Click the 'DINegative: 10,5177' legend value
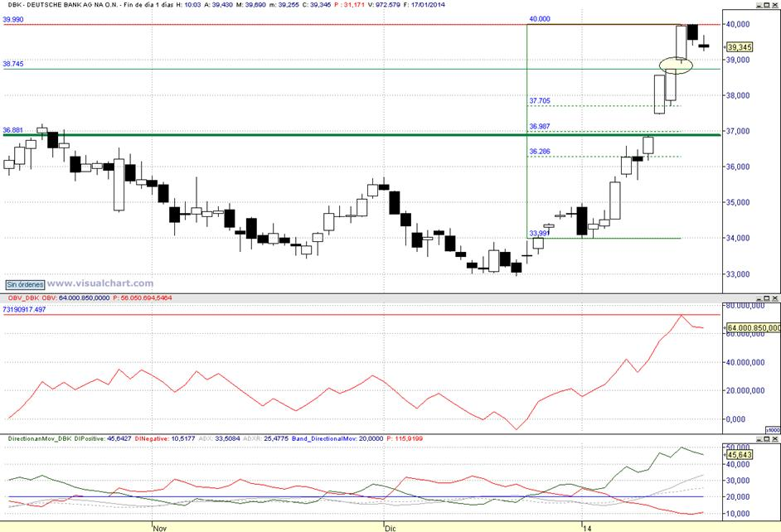Viewport: 781px width, 532px height. (x=164, y=439)
